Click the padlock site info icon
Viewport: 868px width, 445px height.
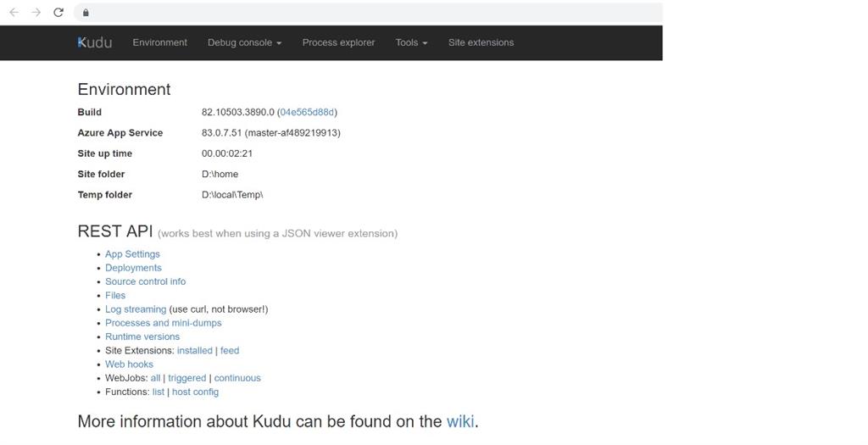tap(86, 13)
